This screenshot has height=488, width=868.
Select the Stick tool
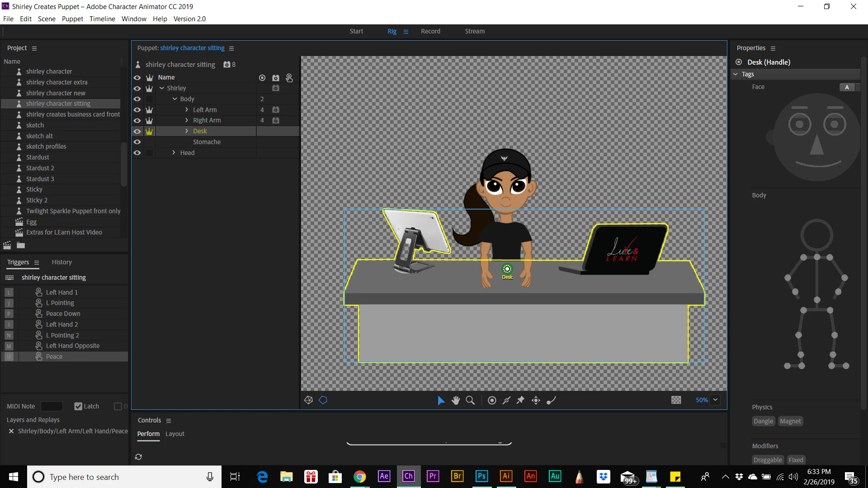tap(506, 400)
